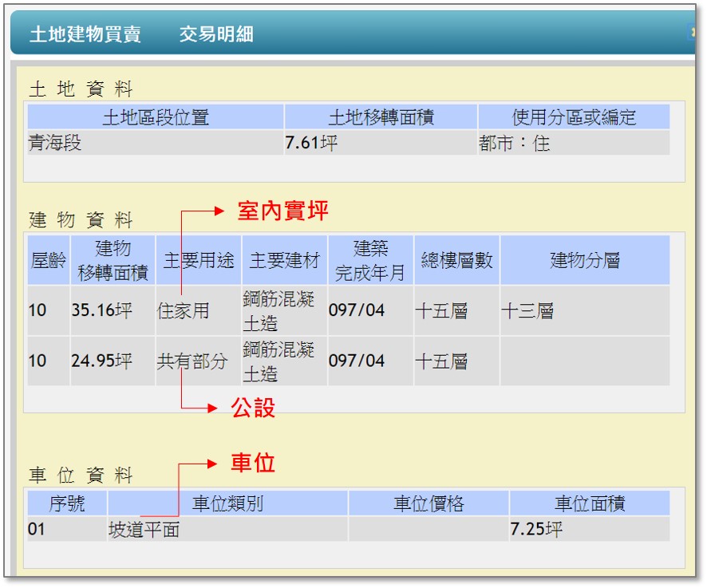Click the 建物移轉面積 column header
This screenshot has width=707, height=588.
[113, 260]
